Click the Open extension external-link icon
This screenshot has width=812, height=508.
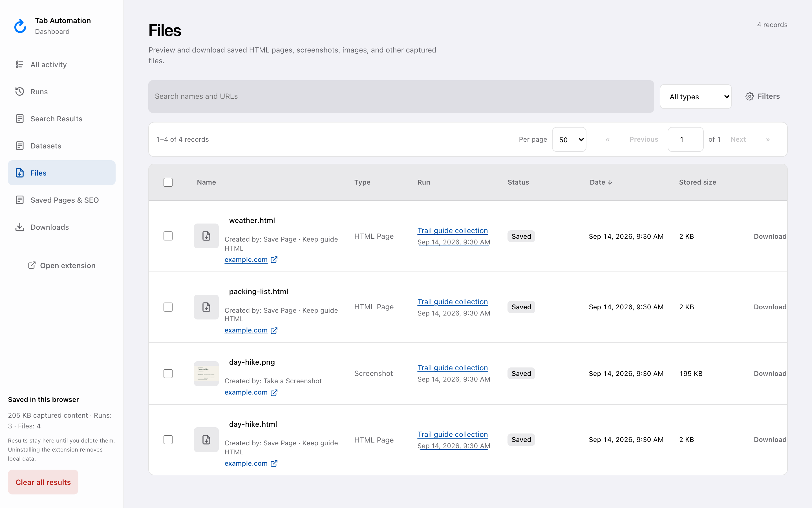[x=32, y=265]
